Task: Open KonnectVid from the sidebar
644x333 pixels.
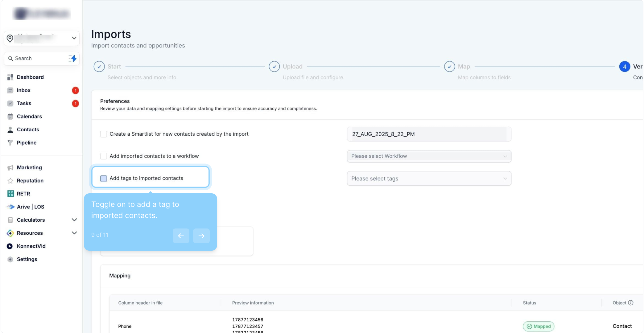Action: pos(31,246)
